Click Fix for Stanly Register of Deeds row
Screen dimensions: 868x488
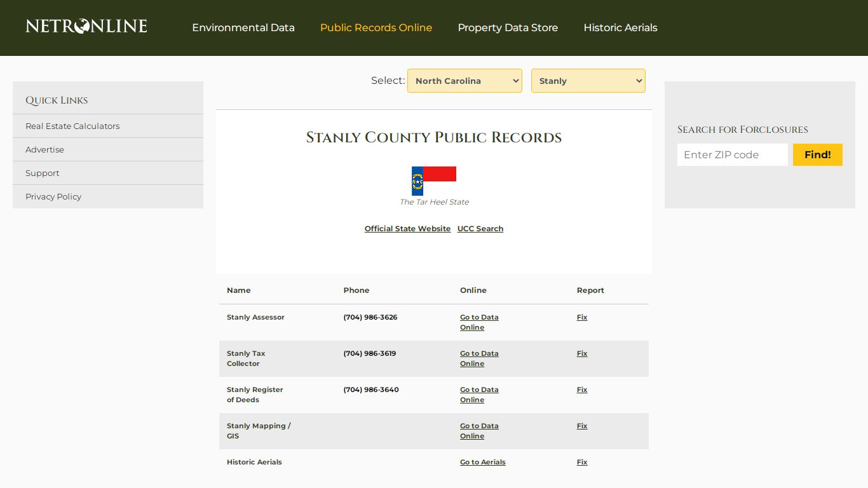click(582, 390)
